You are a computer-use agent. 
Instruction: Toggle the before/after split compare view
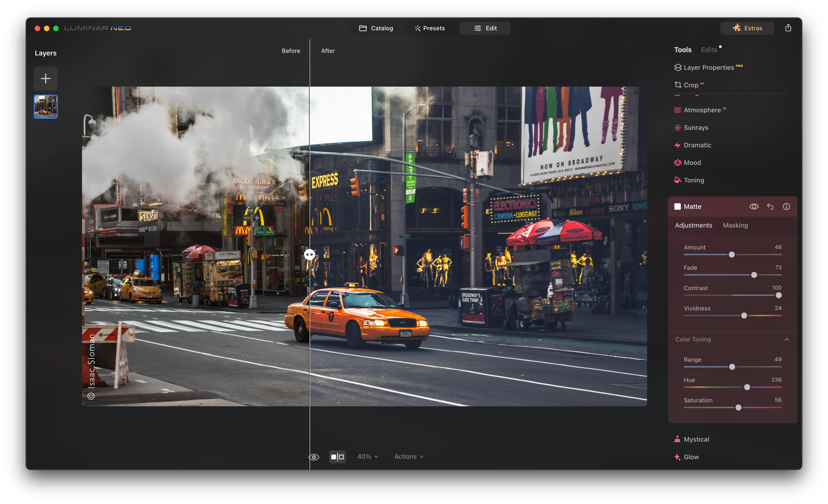(337, 457)
